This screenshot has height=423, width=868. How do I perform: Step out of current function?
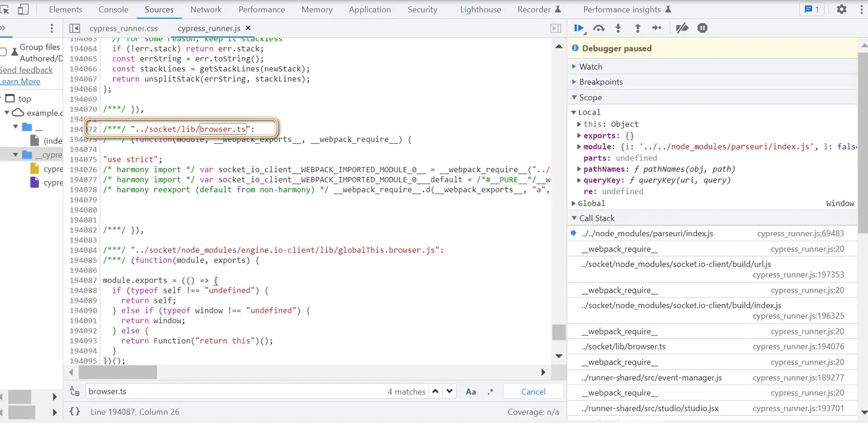tap(637, 28)
